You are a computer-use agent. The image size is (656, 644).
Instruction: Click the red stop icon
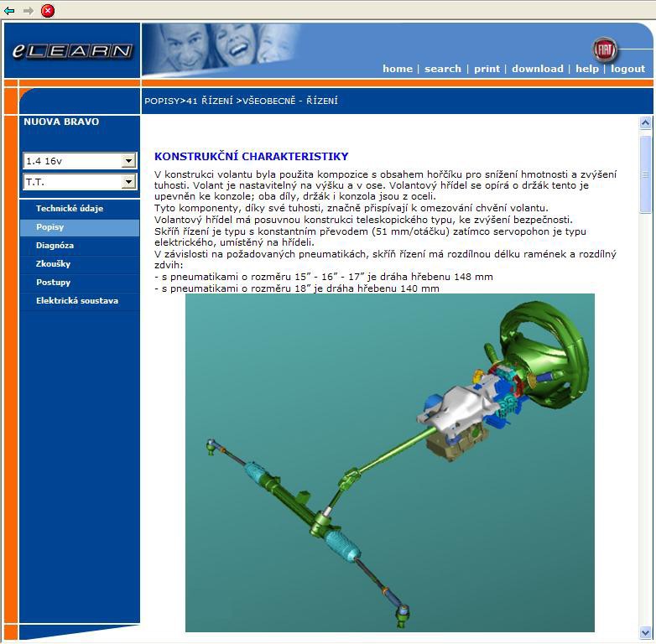[48, 11]
